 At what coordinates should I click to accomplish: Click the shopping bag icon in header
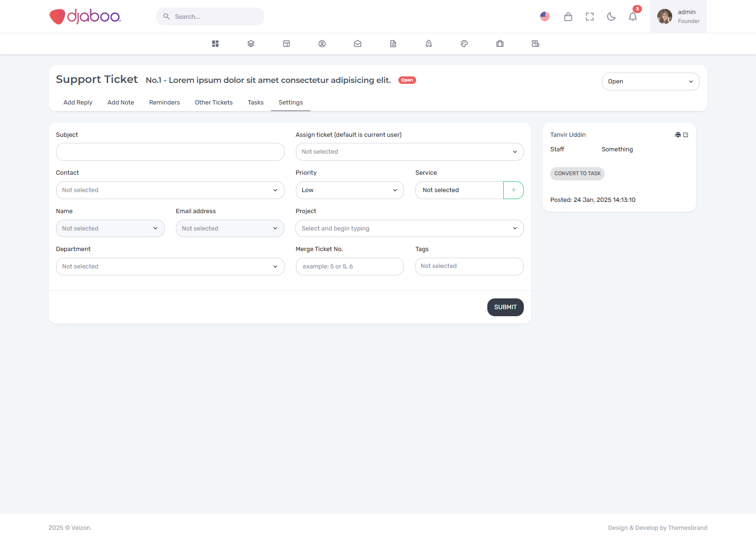[568, 17]
